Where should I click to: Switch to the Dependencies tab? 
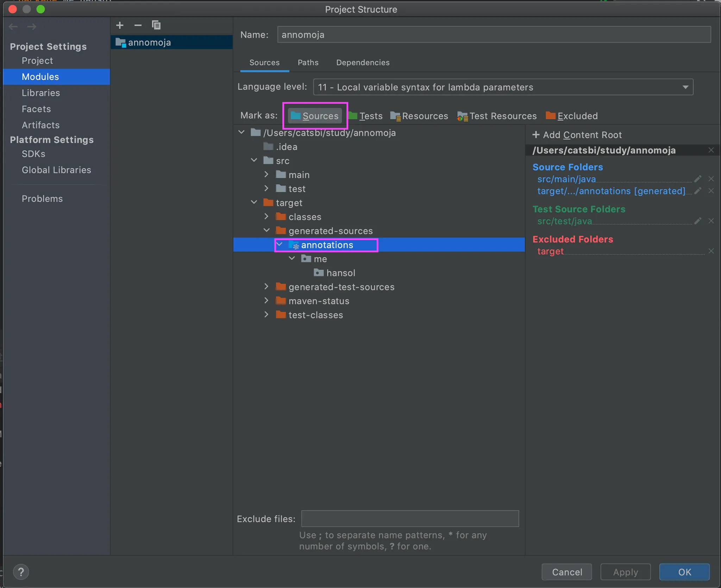(x=363, y=62)
